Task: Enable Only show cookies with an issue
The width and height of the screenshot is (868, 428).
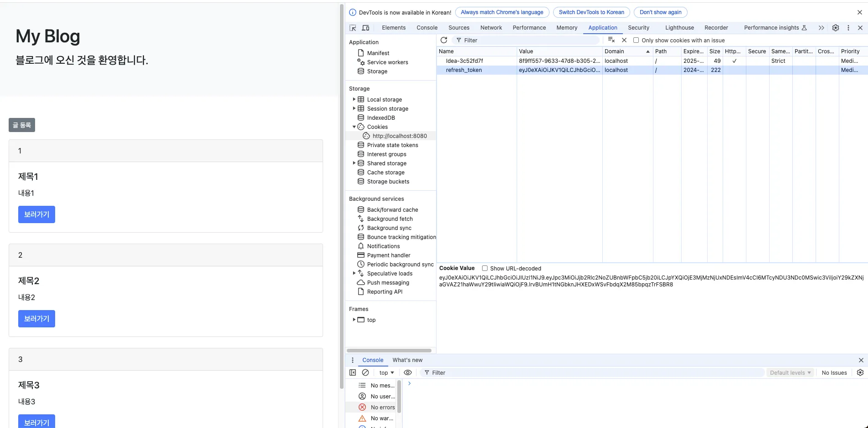Action: click(x=636, y=40)
